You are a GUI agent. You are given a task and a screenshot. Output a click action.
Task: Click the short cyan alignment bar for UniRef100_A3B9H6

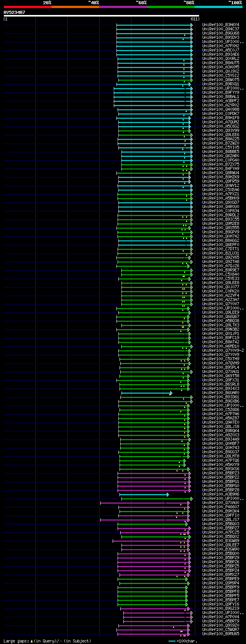pos(144,494)
